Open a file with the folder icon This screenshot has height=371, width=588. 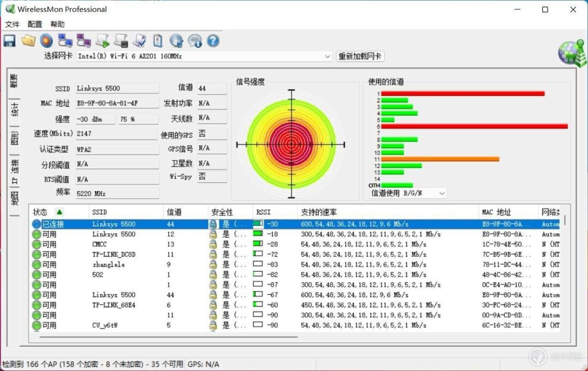(28, 41)
